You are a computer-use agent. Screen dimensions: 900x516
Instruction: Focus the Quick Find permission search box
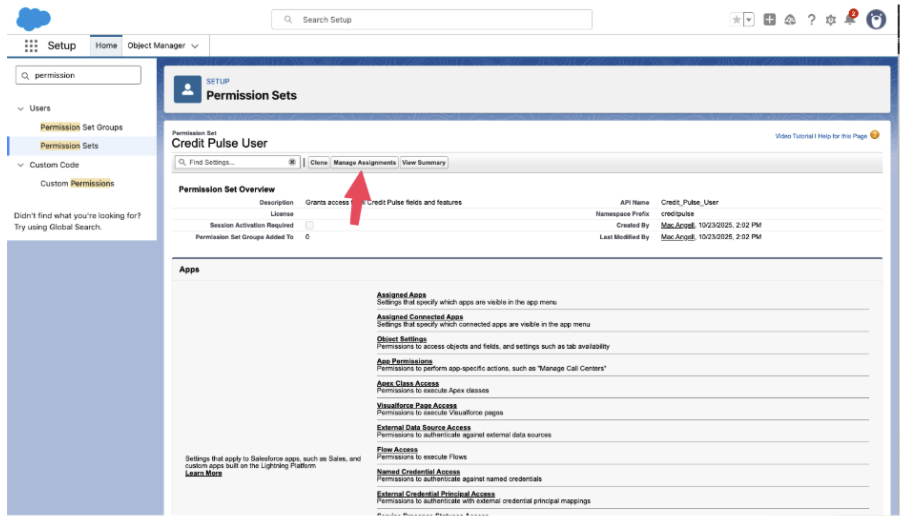[x=78, y=75]
